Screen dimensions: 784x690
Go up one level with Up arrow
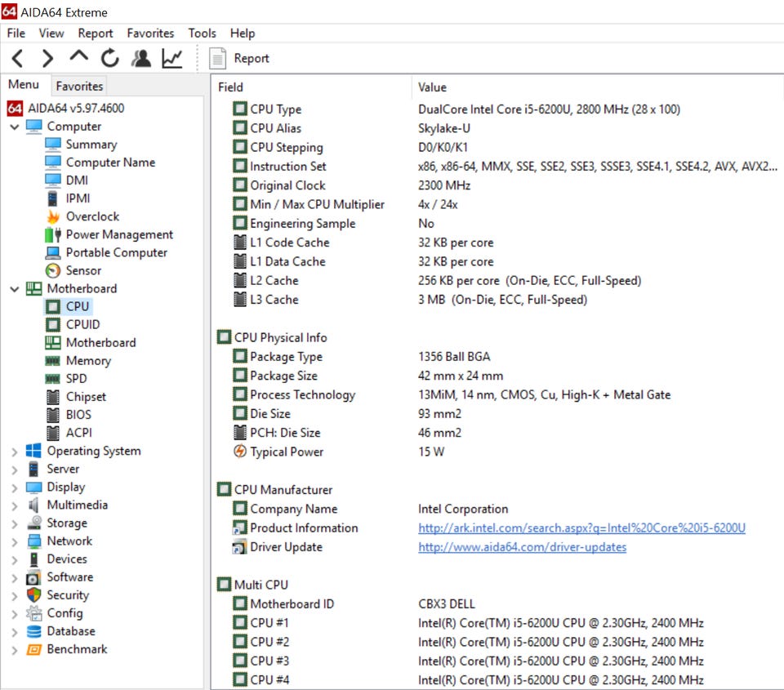tap(78, 57)
